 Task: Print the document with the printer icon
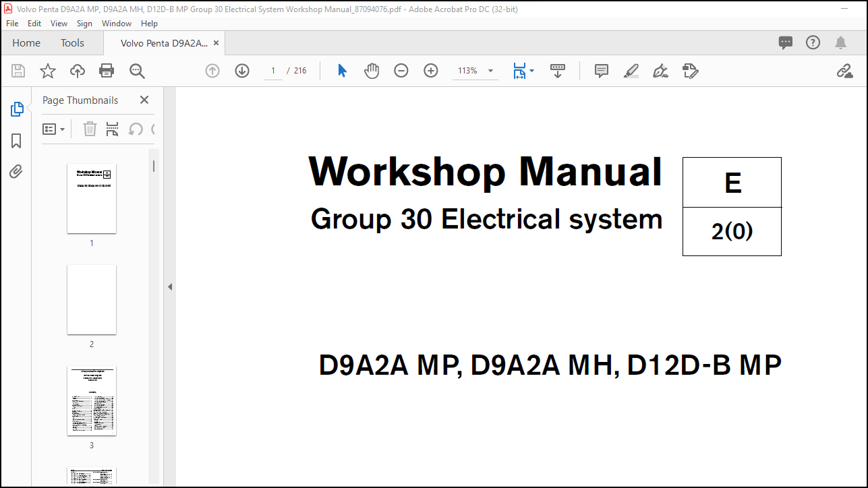[107, 71]
